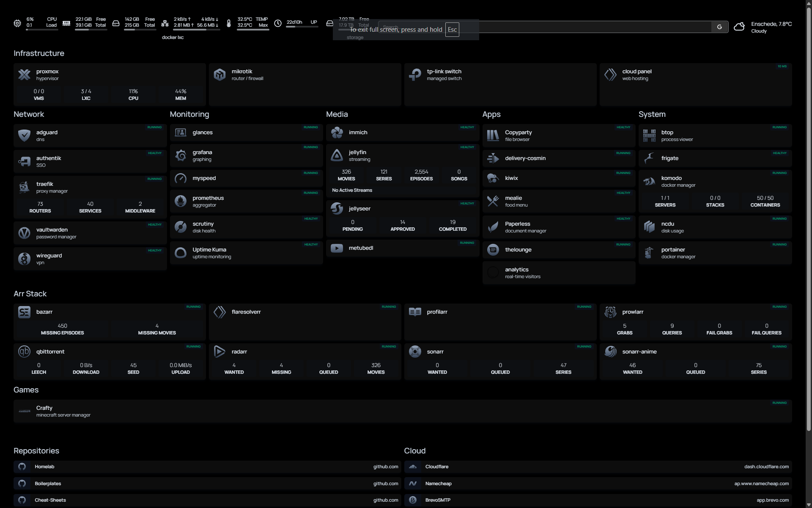Click the mikrotik router icon
This screenshot has height=508, width=812.
pyautogui.click(x=219, y=75)
